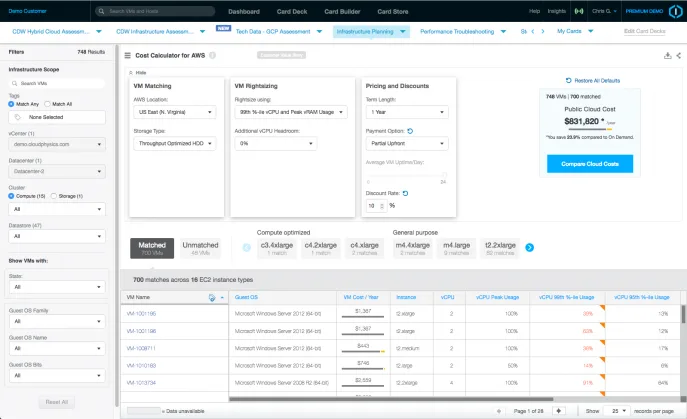Click the info icon next to Cost Calculator title
The height and width of the screenshot is (419, 687).
(x=212, y=55)
